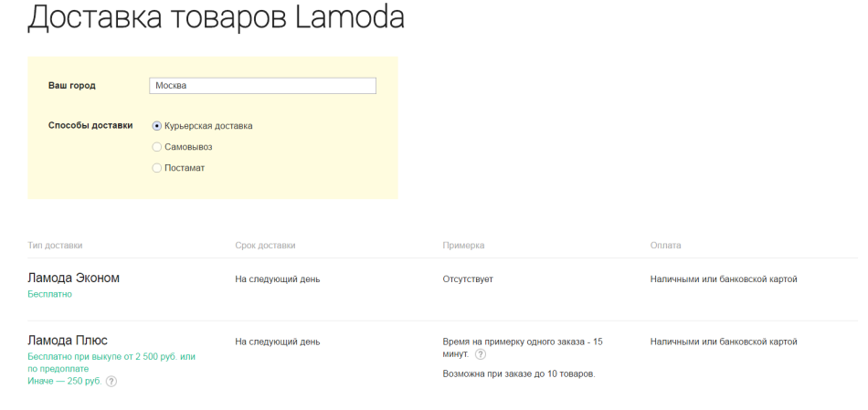Click payment text in the Ламода Плюс row
This screenshot has width=868, height=410.
pos(724,342)
